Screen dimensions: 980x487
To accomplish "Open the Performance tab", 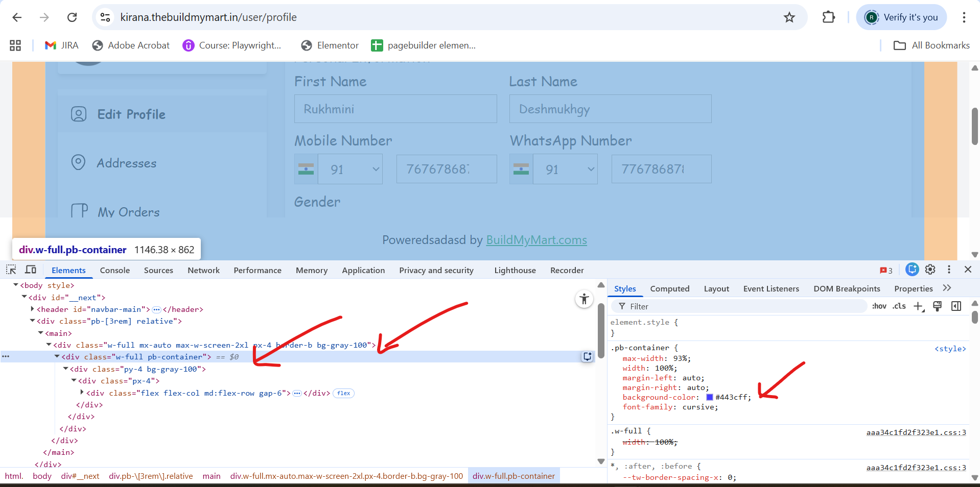I will tap(258, 271).
